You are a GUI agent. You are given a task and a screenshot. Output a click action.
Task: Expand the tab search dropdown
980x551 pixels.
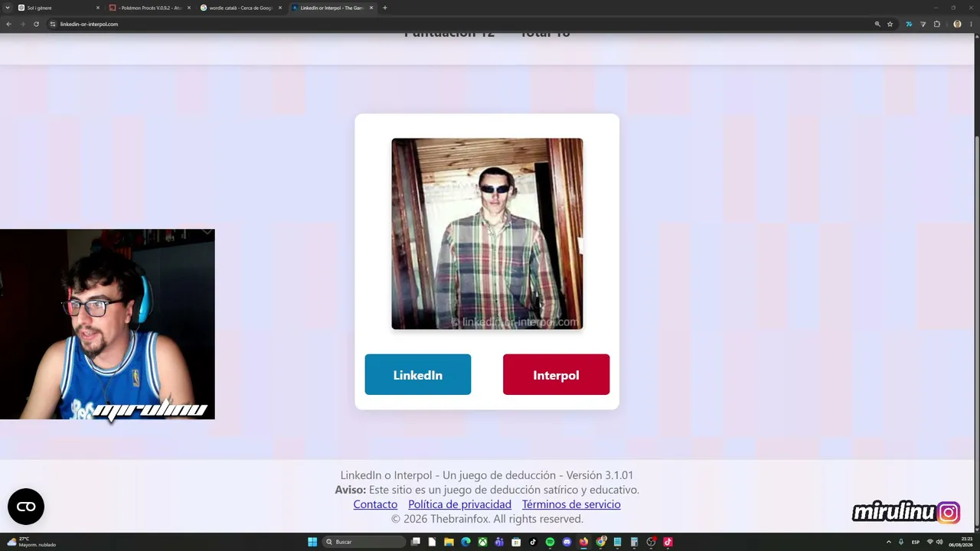8,8
